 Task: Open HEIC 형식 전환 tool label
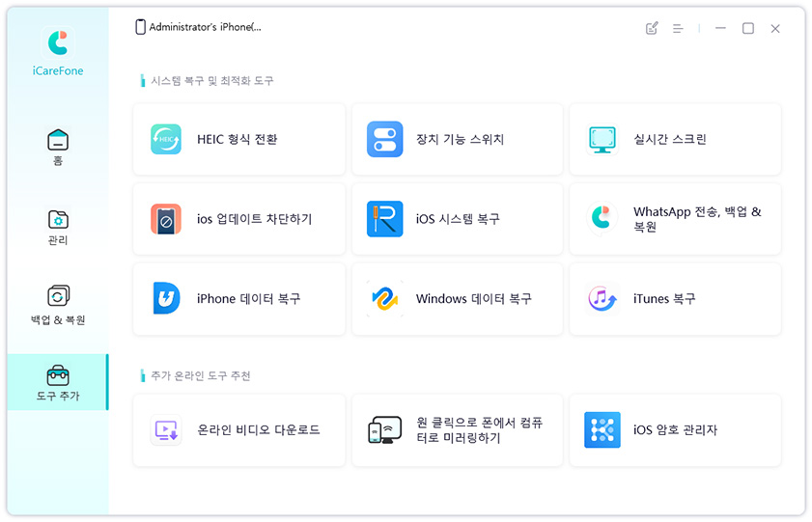[238, 139]
